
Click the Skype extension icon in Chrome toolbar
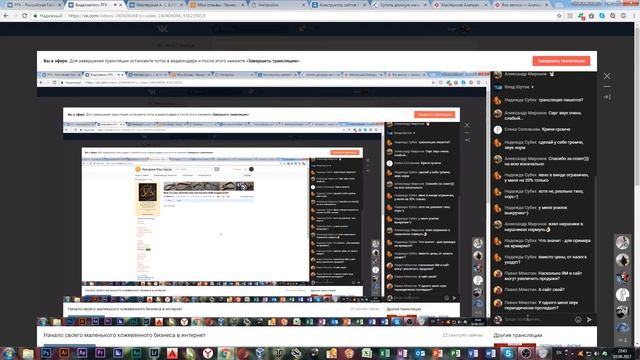(x=602, y=16)
